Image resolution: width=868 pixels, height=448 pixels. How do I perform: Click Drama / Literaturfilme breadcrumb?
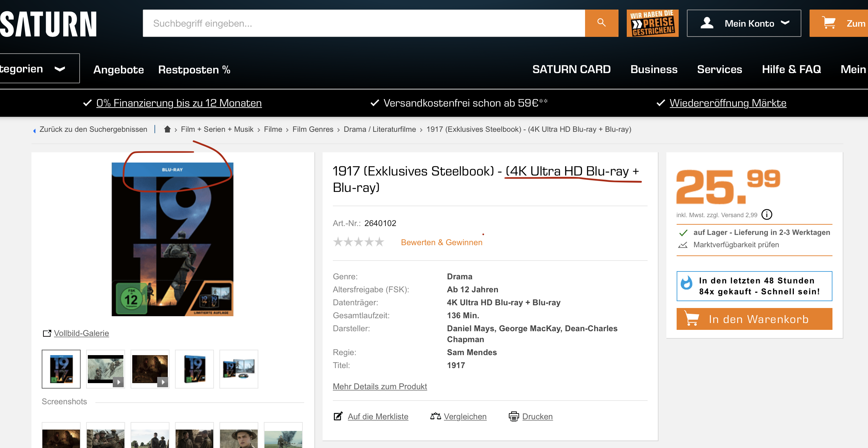pyautogui.click(x=380, y=129)
